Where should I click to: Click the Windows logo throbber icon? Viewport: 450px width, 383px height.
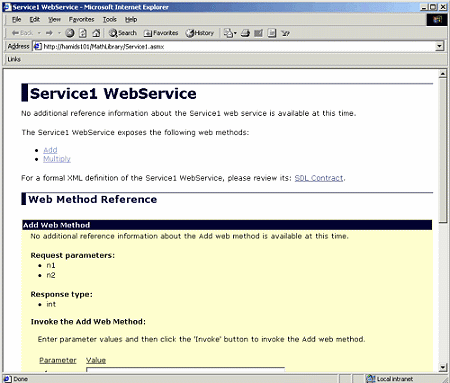click(437, 20)
